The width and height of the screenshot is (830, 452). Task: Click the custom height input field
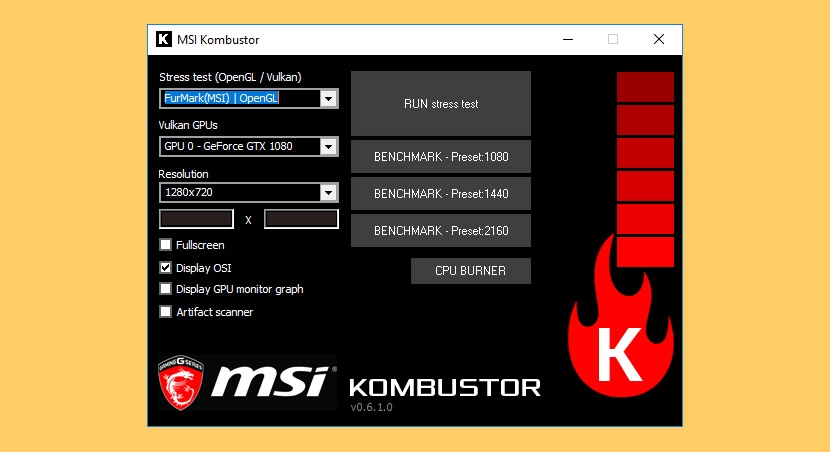[301, 219]
